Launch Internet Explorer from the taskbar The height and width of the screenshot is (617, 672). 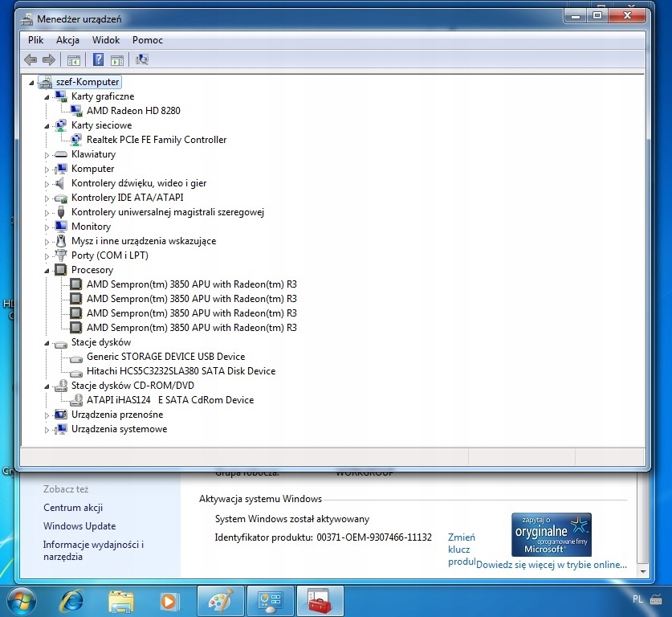71,601
